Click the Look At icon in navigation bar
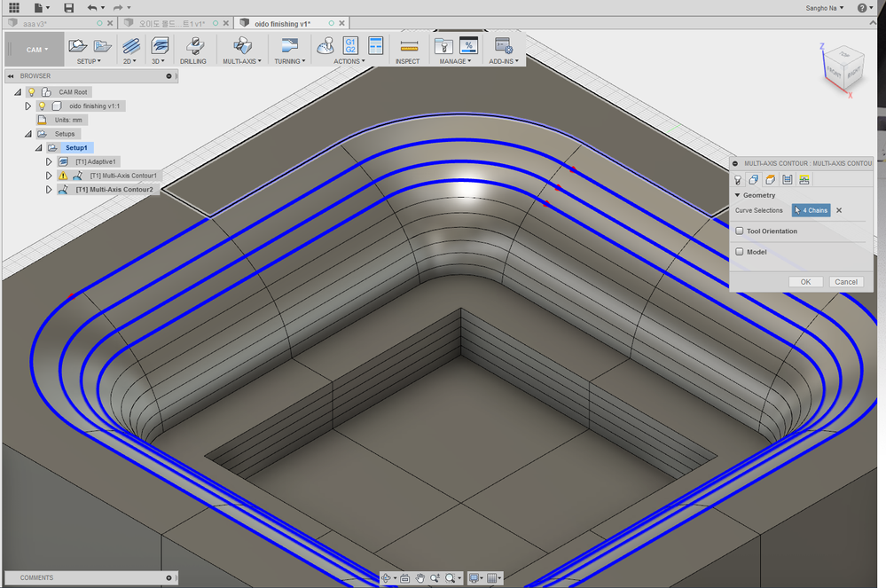The image size is (886, 588). point(404,578)
